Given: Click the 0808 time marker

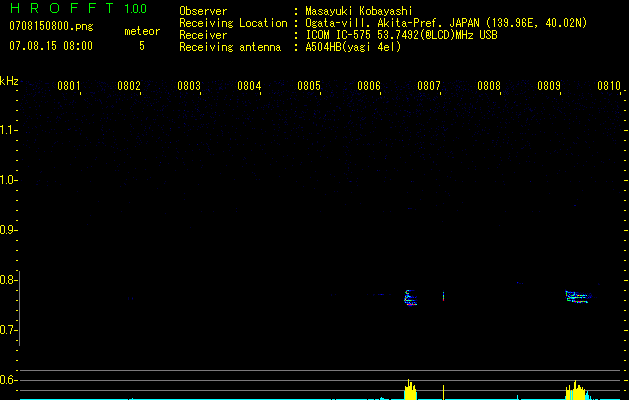Looking at the screenshot, I should coord(489,86).
